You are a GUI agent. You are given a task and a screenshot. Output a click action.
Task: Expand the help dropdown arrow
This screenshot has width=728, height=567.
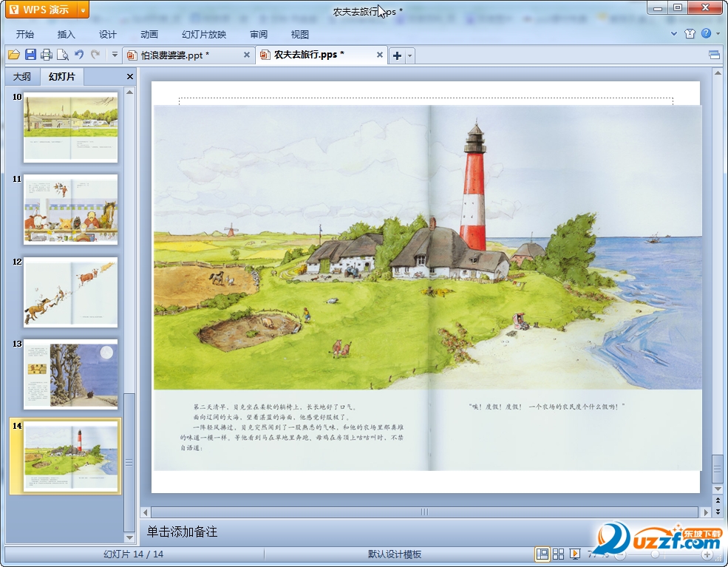(718, 33)
